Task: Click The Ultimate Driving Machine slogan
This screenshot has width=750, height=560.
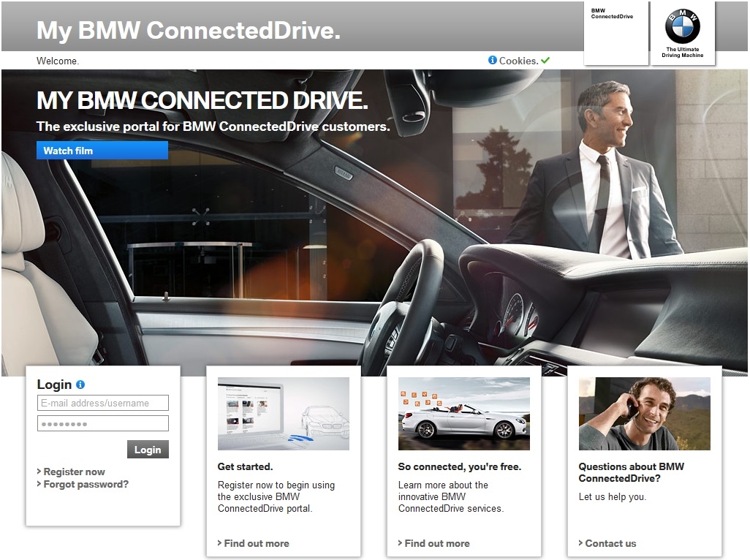Action: [x=683, y=52]
